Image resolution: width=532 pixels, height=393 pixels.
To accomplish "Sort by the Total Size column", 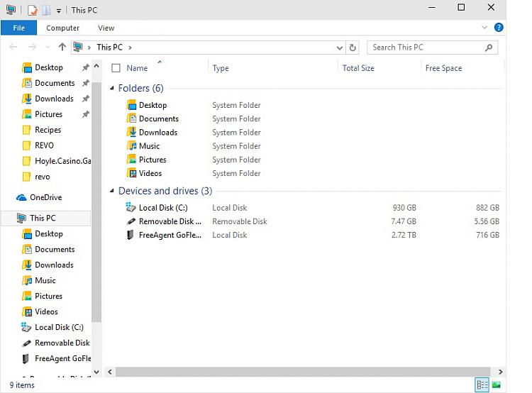I will (358, 68).
